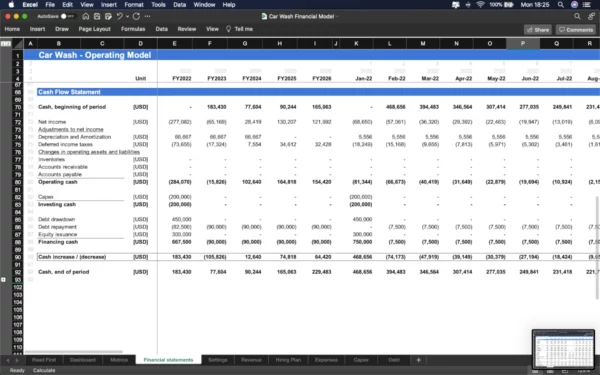
Task: Toggle the AutoSave switch
Action: pyautogui.click(x=66, y=16)
